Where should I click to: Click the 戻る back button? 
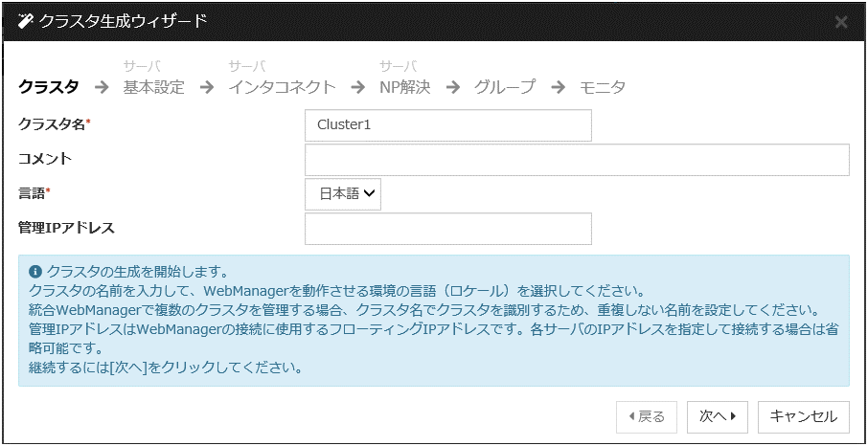(647, 416)
